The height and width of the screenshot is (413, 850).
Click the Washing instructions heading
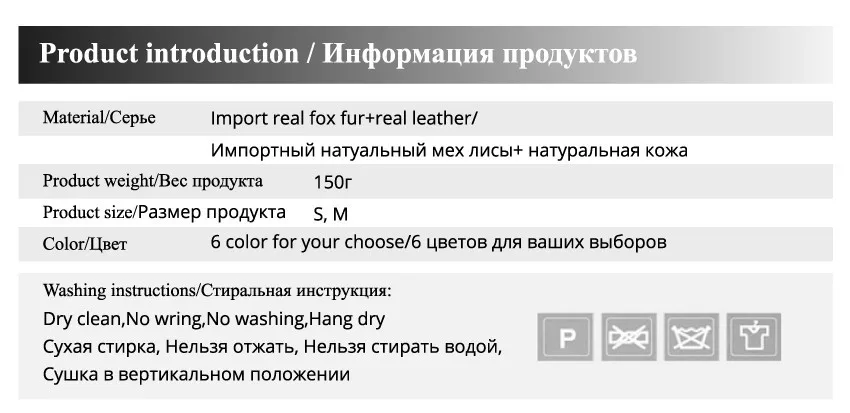[216, 291]
